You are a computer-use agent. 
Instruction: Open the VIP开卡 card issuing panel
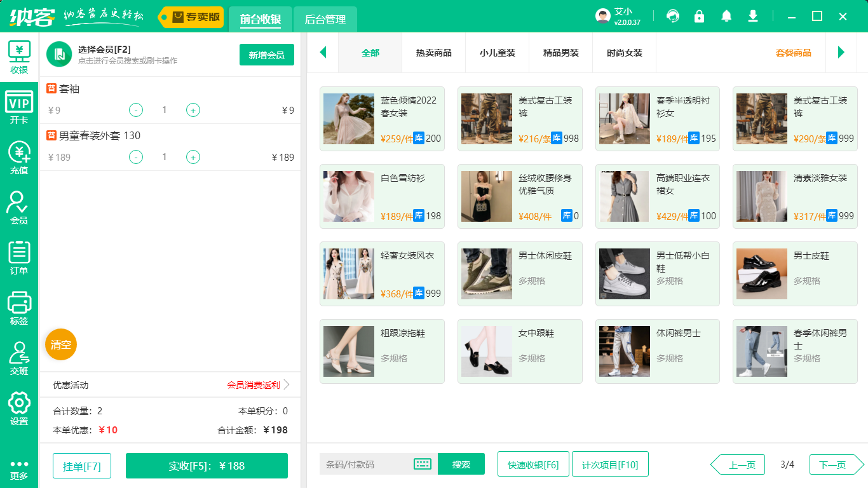pyautogui.click(x=19, y=105)
